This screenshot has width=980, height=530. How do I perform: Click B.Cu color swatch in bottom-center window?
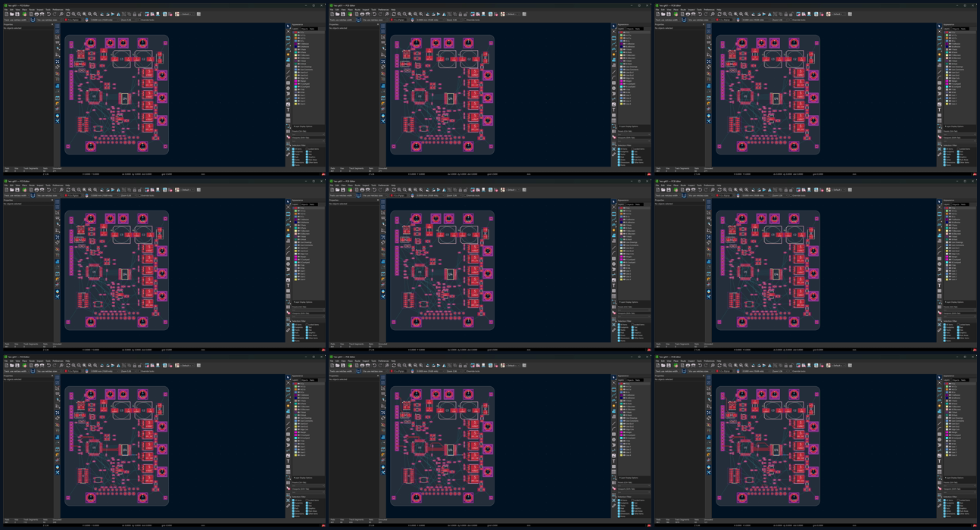pos(620,392)
